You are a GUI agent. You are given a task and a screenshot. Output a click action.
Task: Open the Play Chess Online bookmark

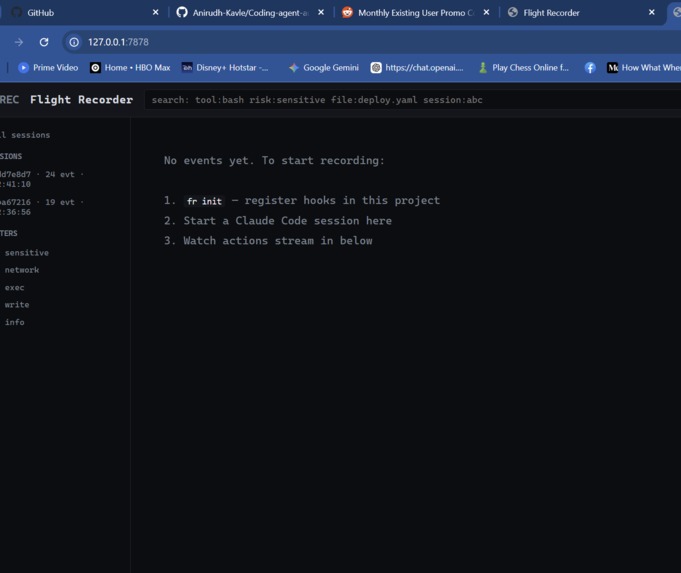pos(523,68)
